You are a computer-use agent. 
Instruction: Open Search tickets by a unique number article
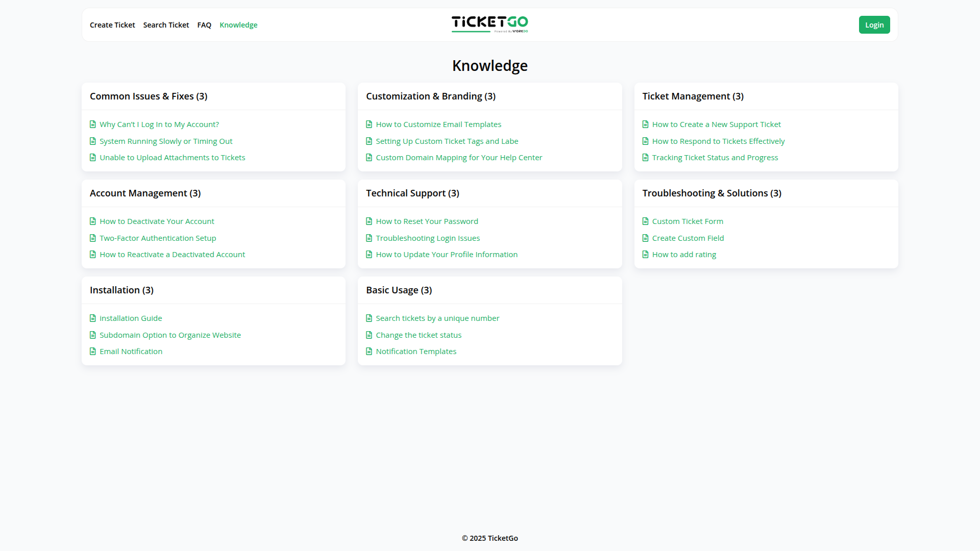(437, 318)
